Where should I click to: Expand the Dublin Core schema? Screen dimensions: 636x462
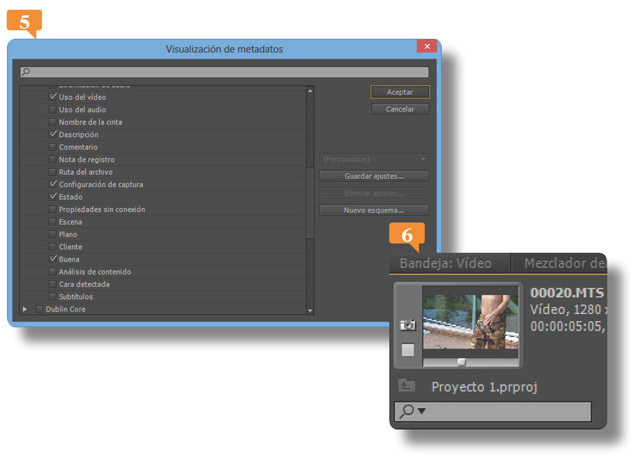25,310
